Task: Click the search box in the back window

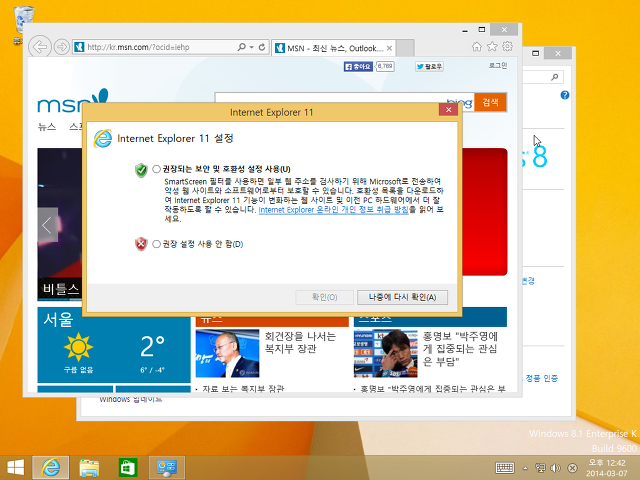Action: click(543, 77)
